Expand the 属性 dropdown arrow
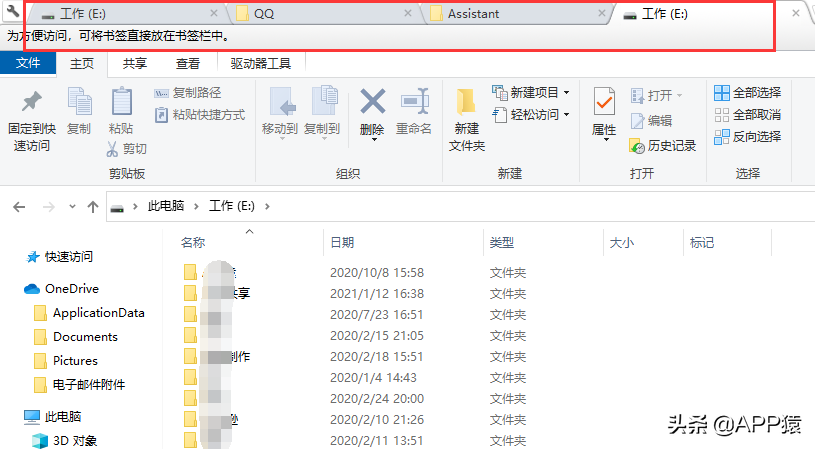815x449 pixels. [606, 140]
